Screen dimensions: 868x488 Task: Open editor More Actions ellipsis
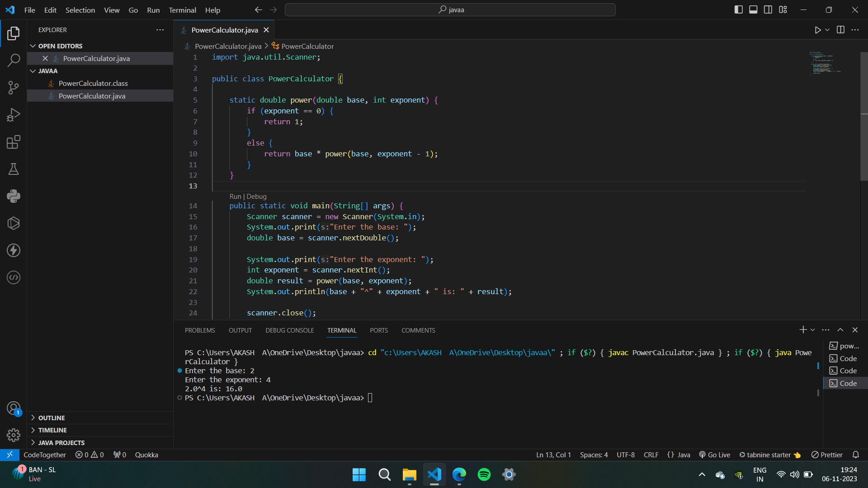855,30
